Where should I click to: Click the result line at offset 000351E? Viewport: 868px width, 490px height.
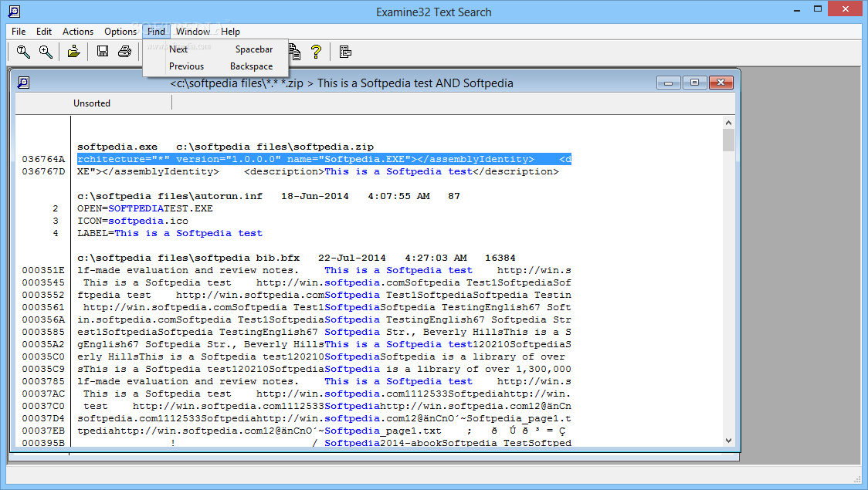(324, 270)
